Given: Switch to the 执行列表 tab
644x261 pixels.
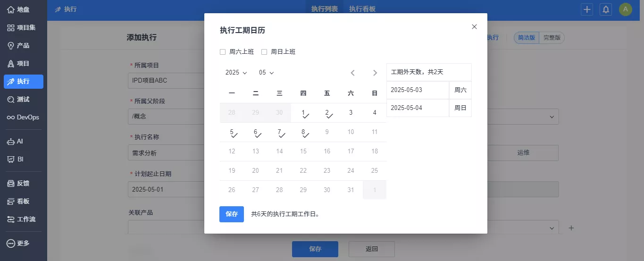Looking at the screenshot, I should coord(325,9).
